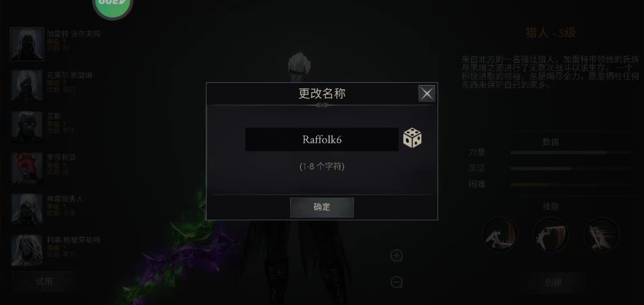Zoom in on character with plus icon
The image size is (644, 305).
click(396, 256)
